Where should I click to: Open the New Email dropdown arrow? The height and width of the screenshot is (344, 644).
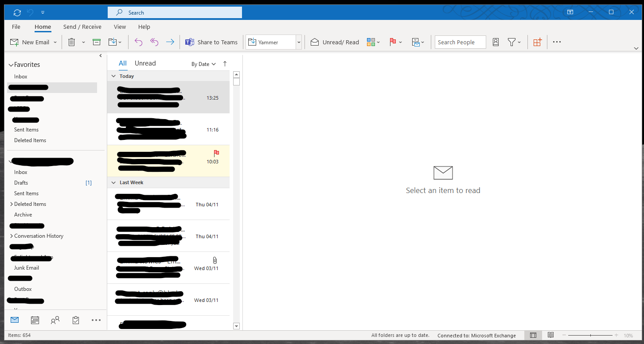(x=55, y=43)
